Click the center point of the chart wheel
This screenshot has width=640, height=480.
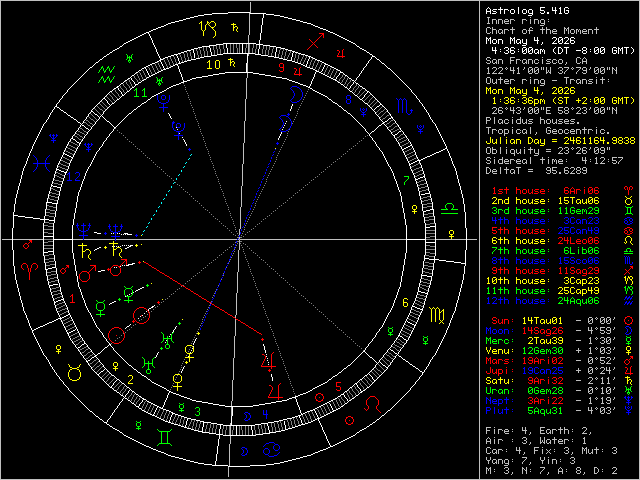(239, 240)
